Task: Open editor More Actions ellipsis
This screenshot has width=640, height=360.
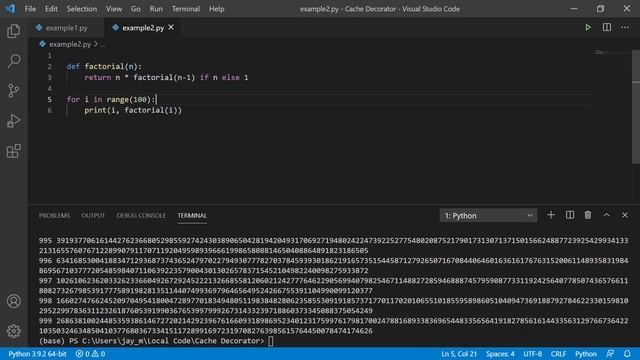Action: [625, 28]
